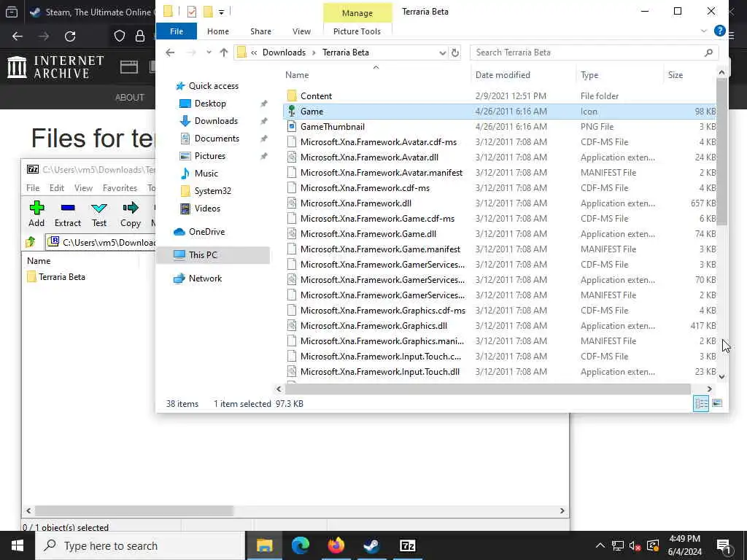747x560 pixels.
Task: Click Search Terraria Beta field
Action: 594,52
